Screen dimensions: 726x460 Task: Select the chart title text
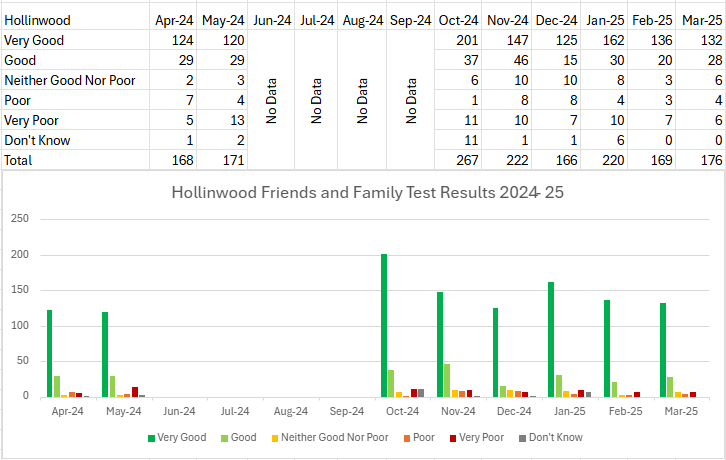point(367,193)
